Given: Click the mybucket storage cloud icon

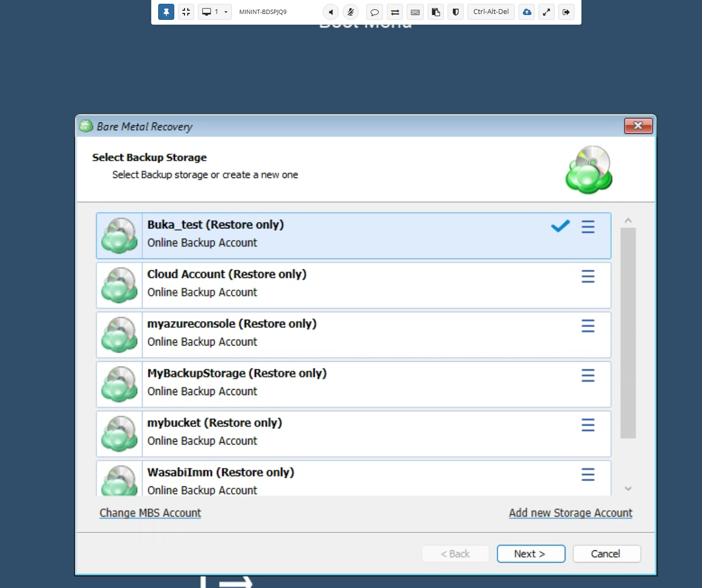Looking at the screenshot, I should [x=119, y=433].
